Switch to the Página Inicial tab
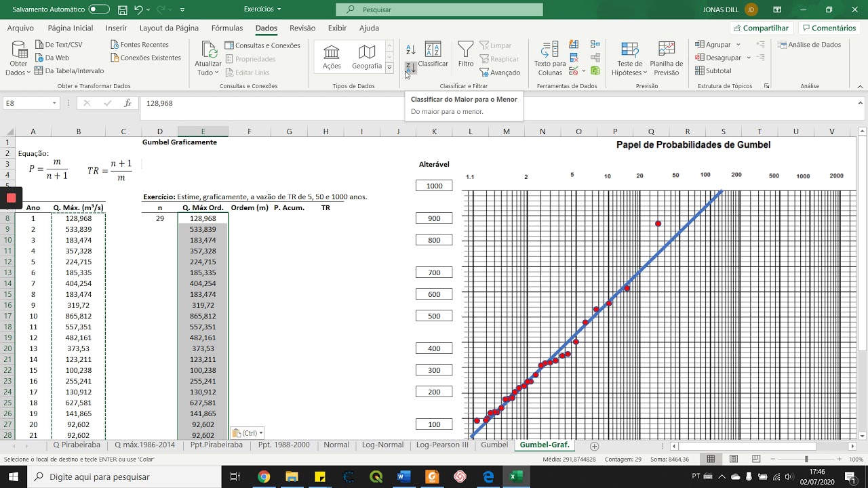This screenshot has width=868, height=488. coord(71,28)
